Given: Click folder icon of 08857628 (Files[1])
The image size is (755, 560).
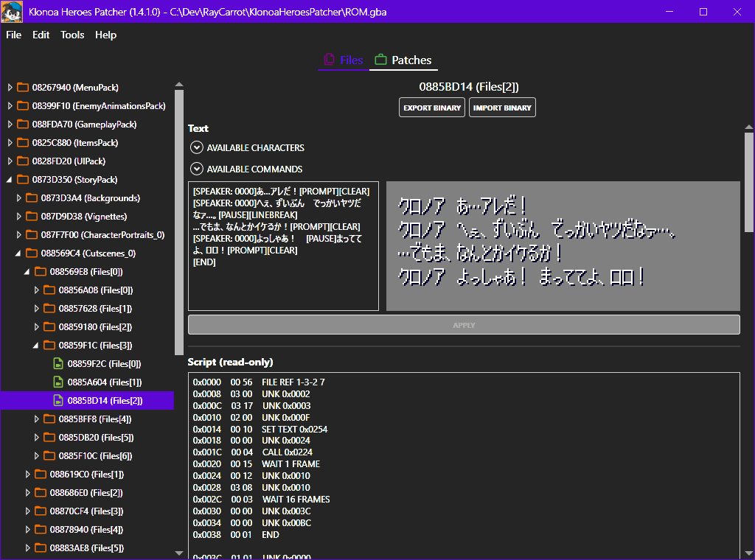Looking at the screenshot, I should pos(49,308).
